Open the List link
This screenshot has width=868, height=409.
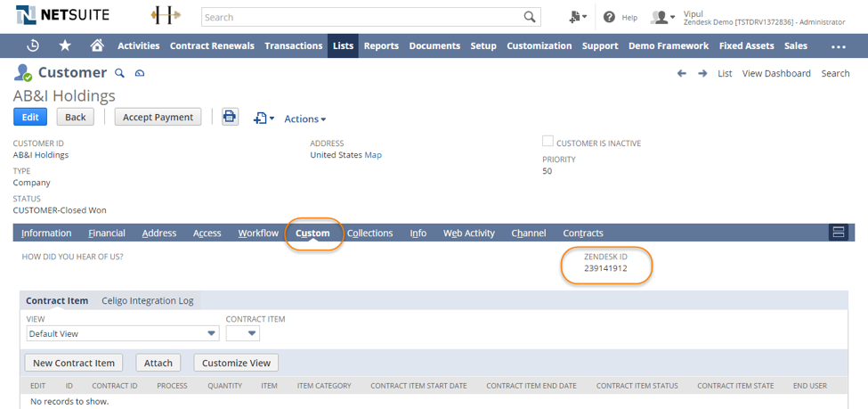725,73
